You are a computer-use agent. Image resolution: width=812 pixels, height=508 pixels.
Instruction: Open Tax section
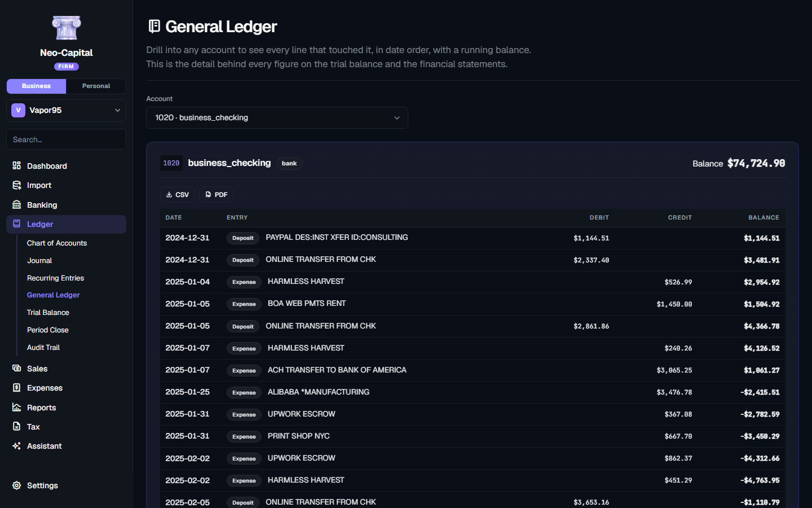pos(66,427)
